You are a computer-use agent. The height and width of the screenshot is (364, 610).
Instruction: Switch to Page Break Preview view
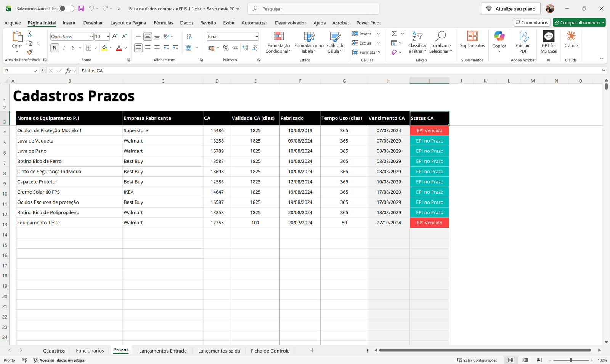pyautogui.click(x=539, y=360)
